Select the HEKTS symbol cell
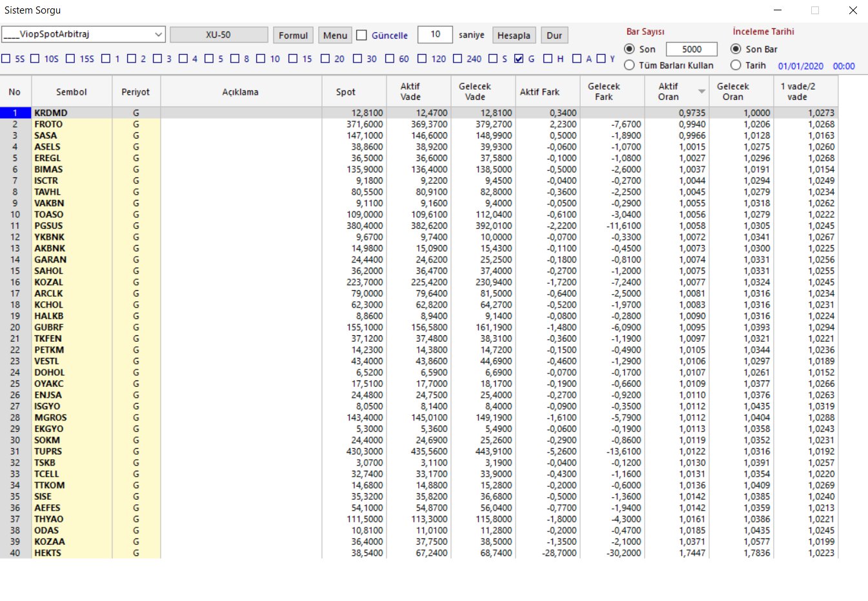 click(72, 553)
